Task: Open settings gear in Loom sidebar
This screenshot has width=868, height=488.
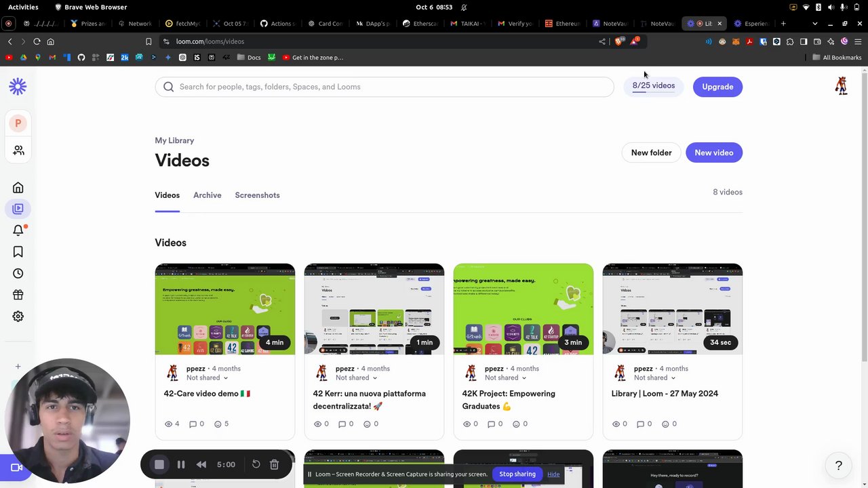Action: (x=18, y=317)
